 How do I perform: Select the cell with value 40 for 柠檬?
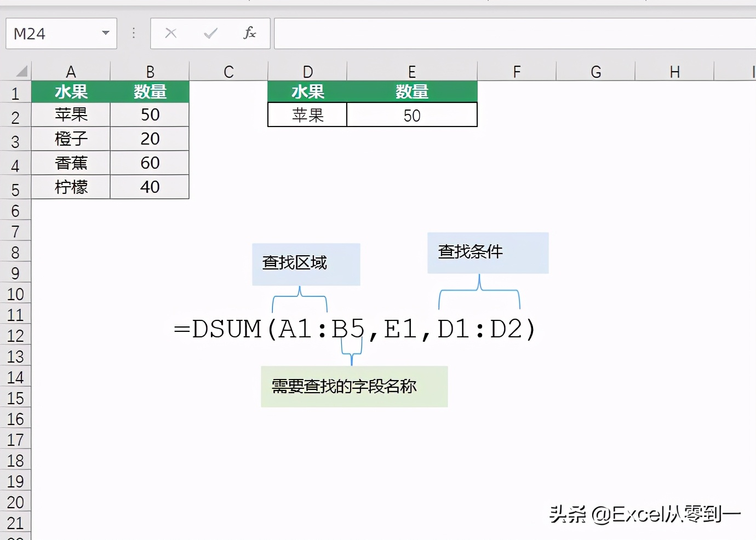pos(150,187)
